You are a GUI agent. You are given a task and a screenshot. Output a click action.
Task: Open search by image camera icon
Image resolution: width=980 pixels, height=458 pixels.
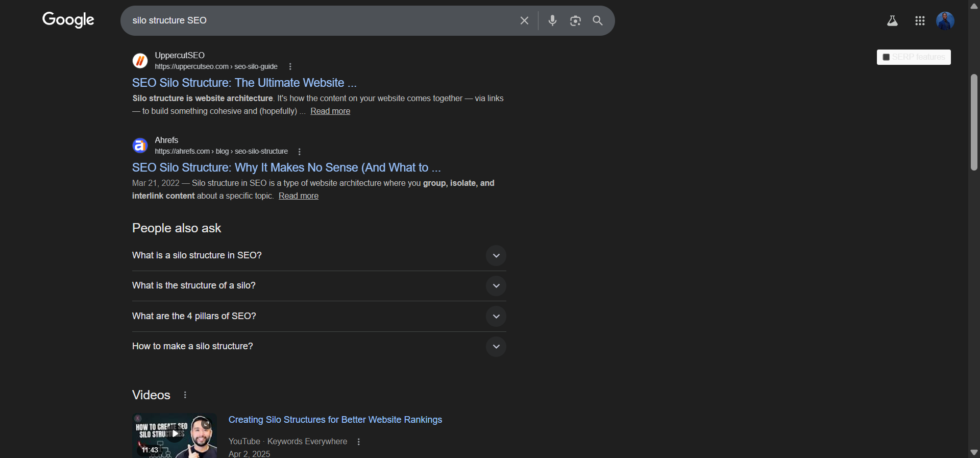click(x=575, y=20)
